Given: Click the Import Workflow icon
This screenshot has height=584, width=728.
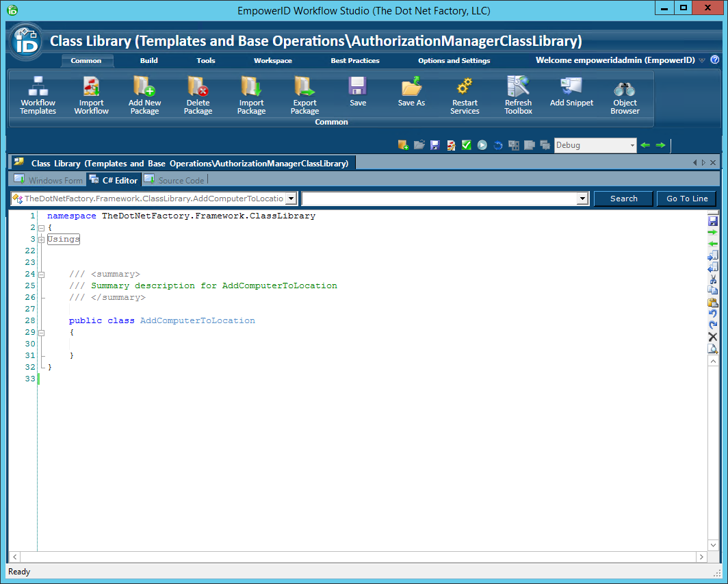Looking at the screenshot, I should pos(91,95).
